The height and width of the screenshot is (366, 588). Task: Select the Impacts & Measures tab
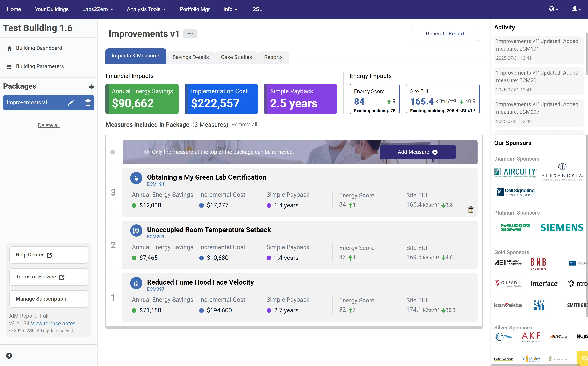pos(136,56)
